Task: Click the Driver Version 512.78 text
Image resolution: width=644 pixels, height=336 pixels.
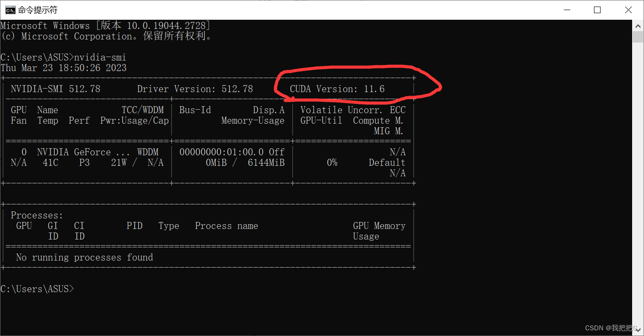Action: [x=195, y=89]
